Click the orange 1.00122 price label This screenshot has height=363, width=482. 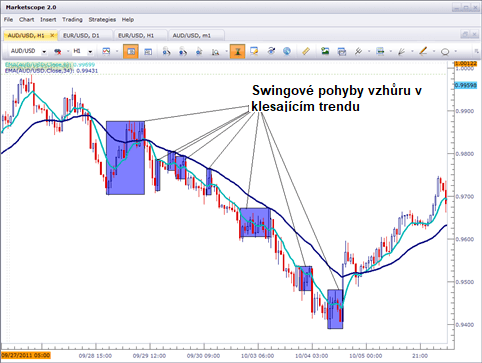[466, 63]
